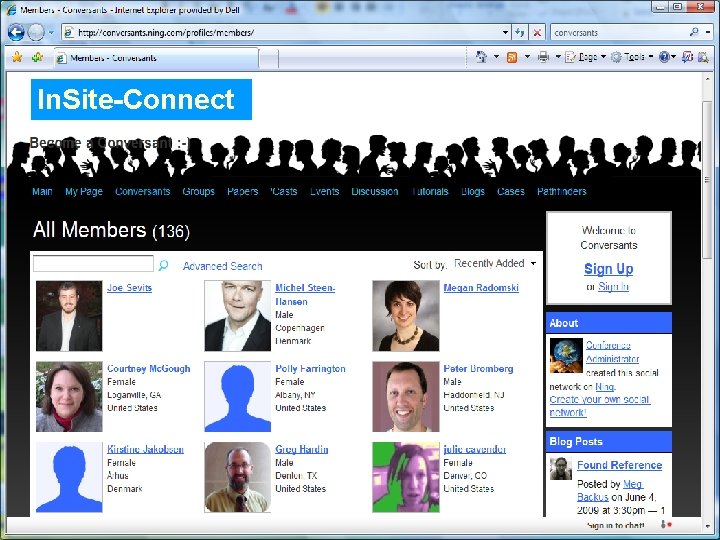Viewport: 720px width, 540px height.
Task: Open a new blank tab
Action: (269, 59)
